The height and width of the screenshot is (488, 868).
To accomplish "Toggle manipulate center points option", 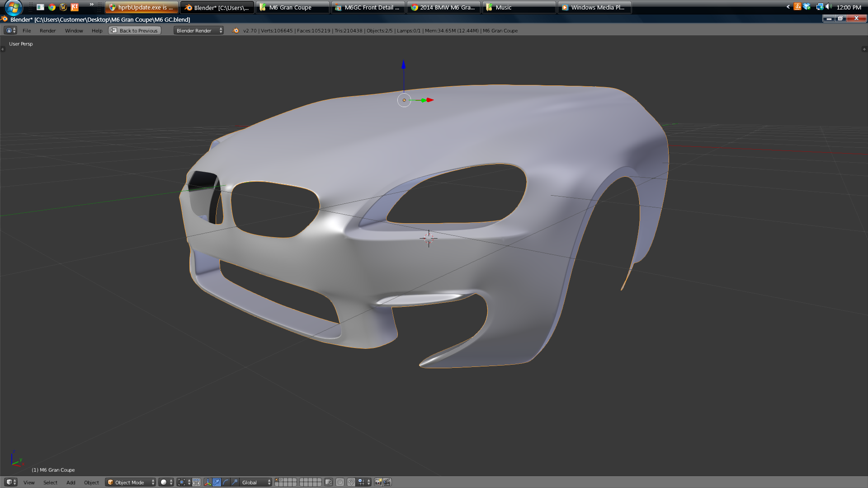I will point(196,482).
